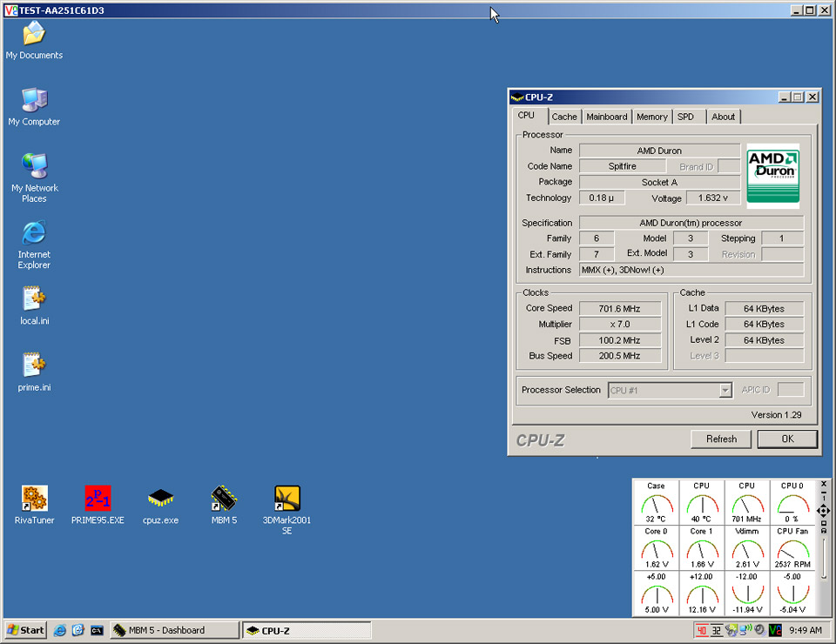Launch Internet Explorer from Quick Launch
Image resolution: width=836 pixels, height=644 pixels.
coord(60,631)
